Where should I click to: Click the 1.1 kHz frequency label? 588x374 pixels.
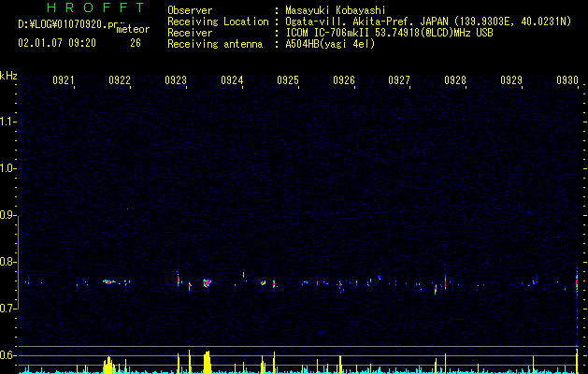tap(7, 122)
